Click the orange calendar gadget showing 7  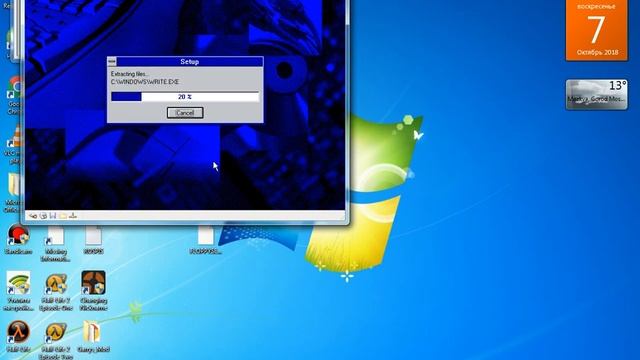coord(596,30)
